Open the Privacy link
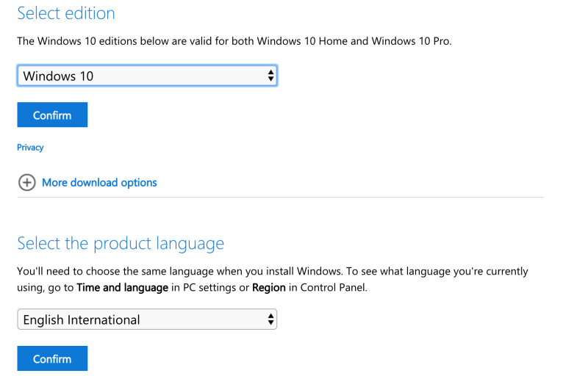Viewport: 588px width, 376px height. pos(30,148)
